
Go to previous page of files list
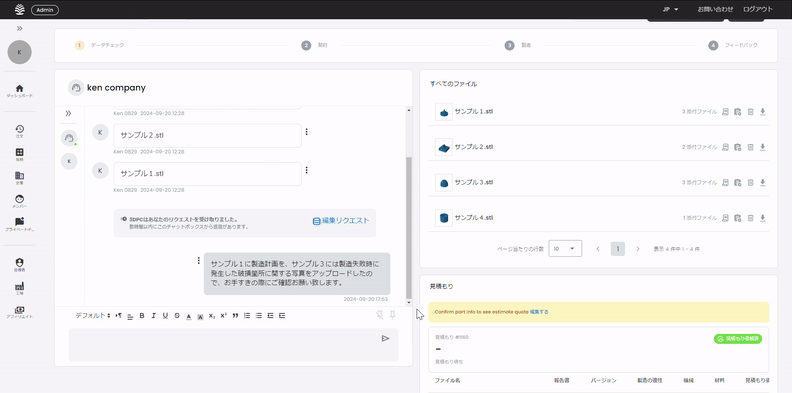click(x=598, y=249)
